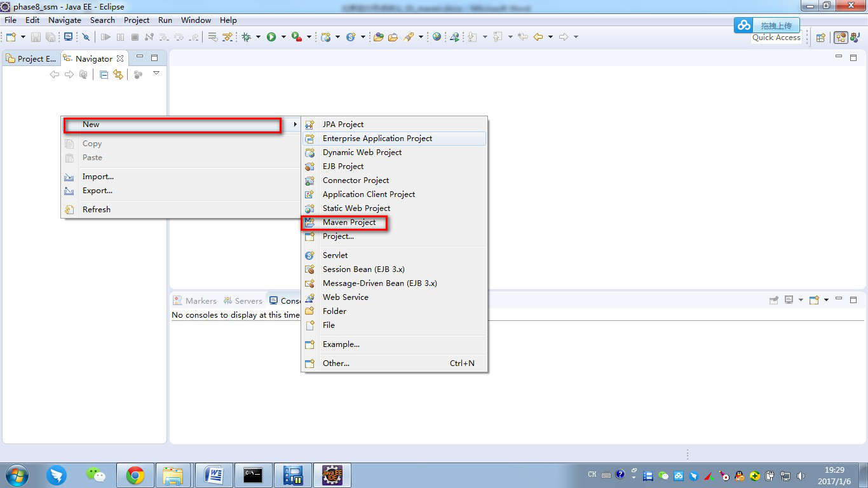This screenshot has height=488, width=868.
Task: Click the Quick Access search field
Action: (776, 37)
